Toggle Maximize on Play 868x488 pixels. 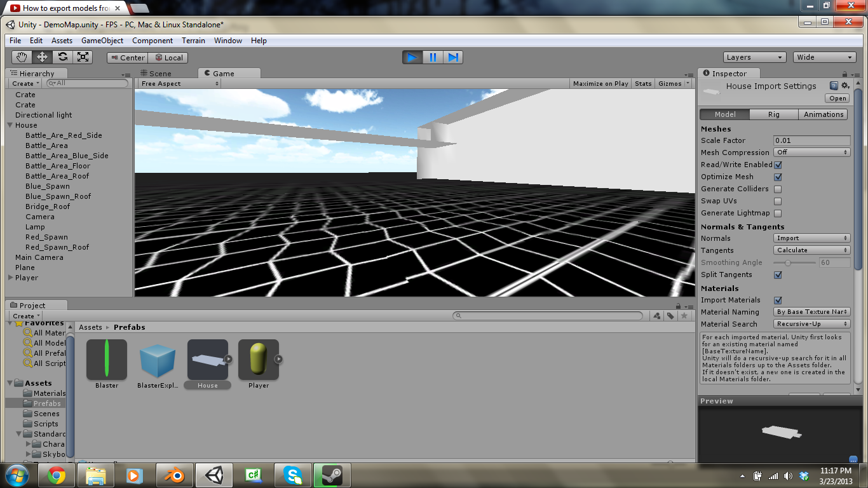tap(600, 83)
